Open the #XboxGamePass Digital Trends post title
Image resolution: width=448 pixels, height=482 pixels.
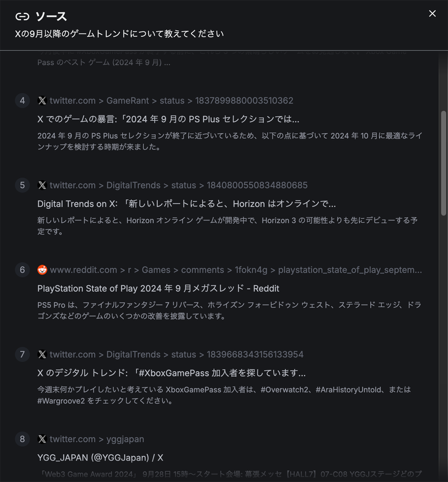[171, 373]
